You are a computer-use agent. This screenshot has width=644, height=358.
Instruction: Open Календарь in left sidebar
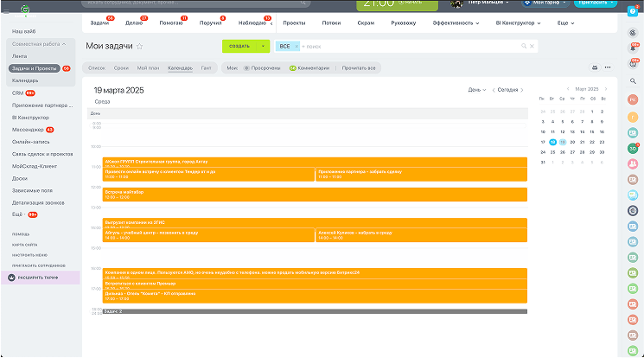(25, 80)
